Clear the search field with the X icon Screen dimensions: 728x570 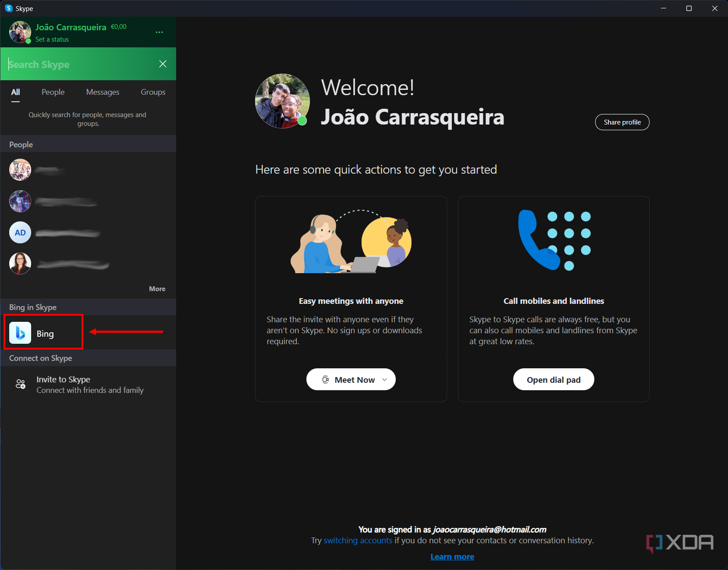tap(163, 64)
